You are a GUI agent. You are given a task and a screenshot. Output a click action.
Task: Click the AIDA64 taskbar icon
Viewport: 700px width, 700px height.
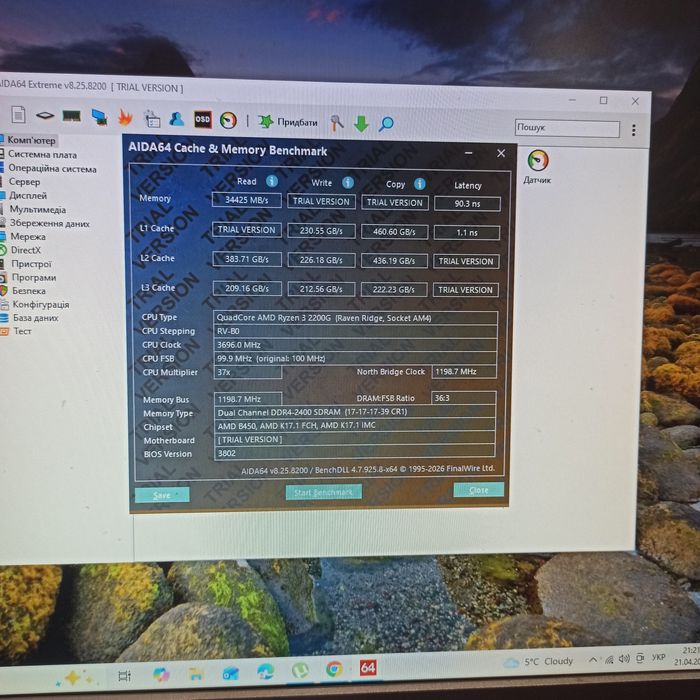[x=368, y=667]
